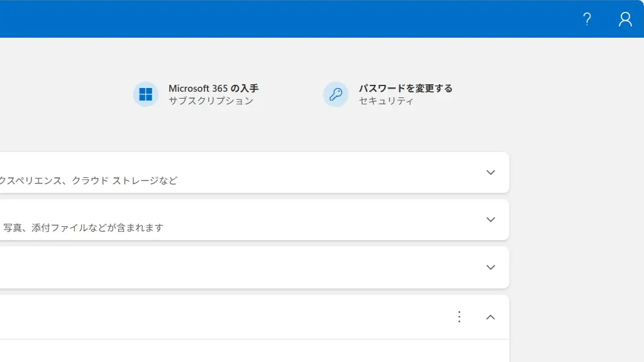
Task: Expand the 写真、添付ファイル card chevron
Action: [x=491, y=219]
